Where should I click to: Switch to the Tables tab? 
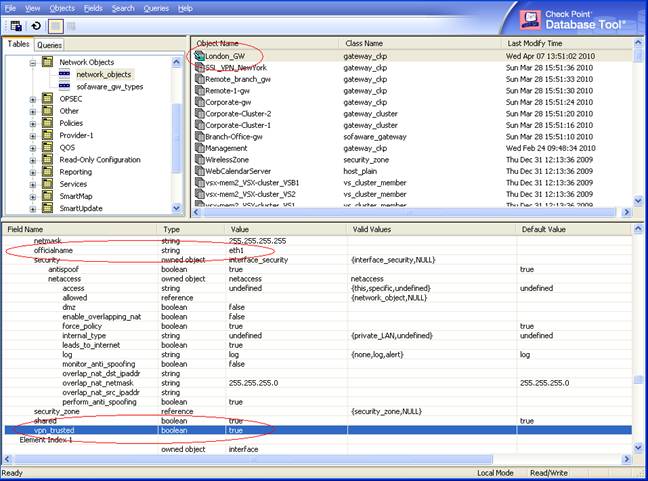[18, 44]
